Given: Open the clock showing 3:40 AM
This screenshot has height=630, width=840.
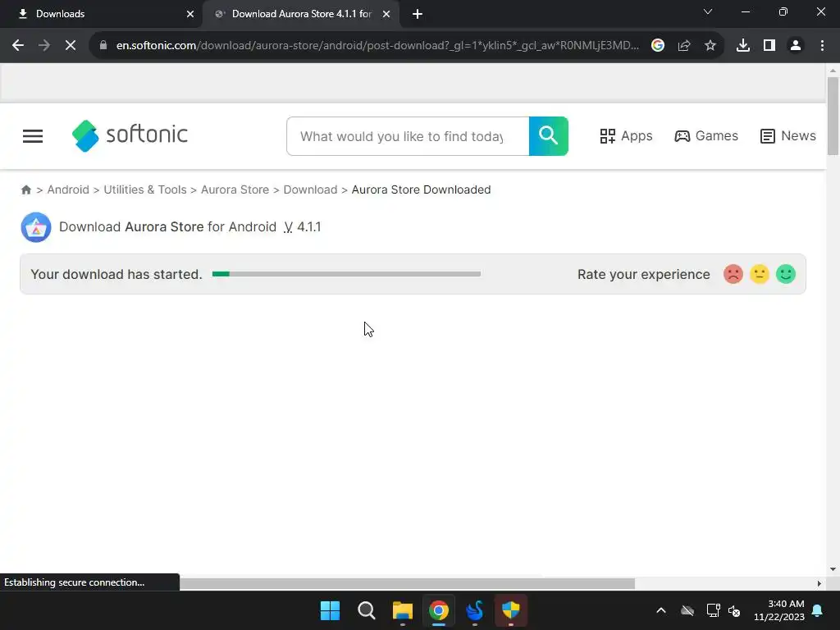Looking at the screenshot, I should (x=779, y=610).
